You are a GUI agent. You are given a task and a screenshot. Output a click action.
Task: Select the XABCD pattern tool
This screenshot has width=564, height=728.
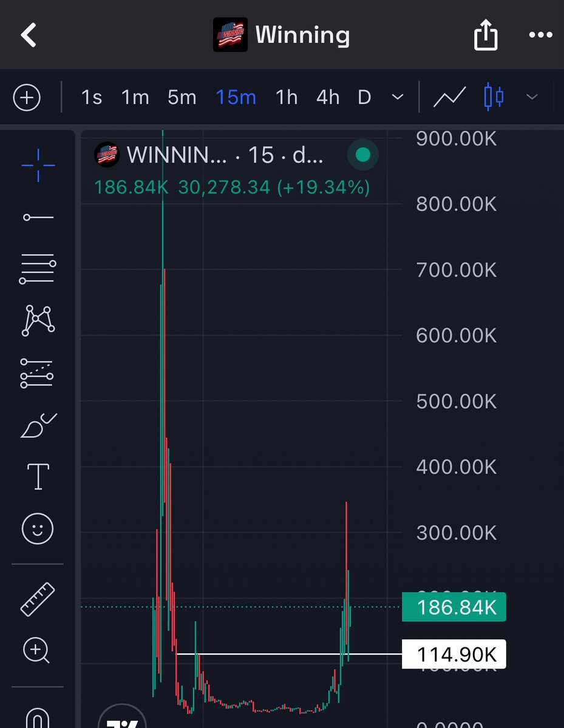coord(38,320)
